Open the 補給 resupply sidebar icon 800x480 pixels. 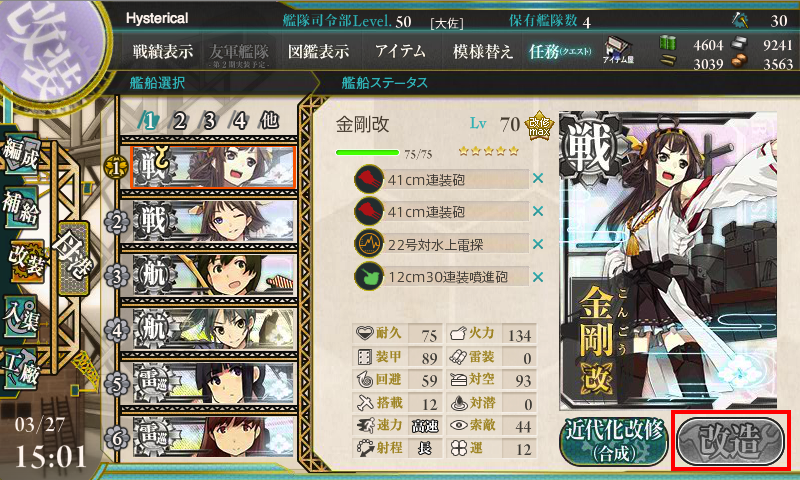point(20,207)
